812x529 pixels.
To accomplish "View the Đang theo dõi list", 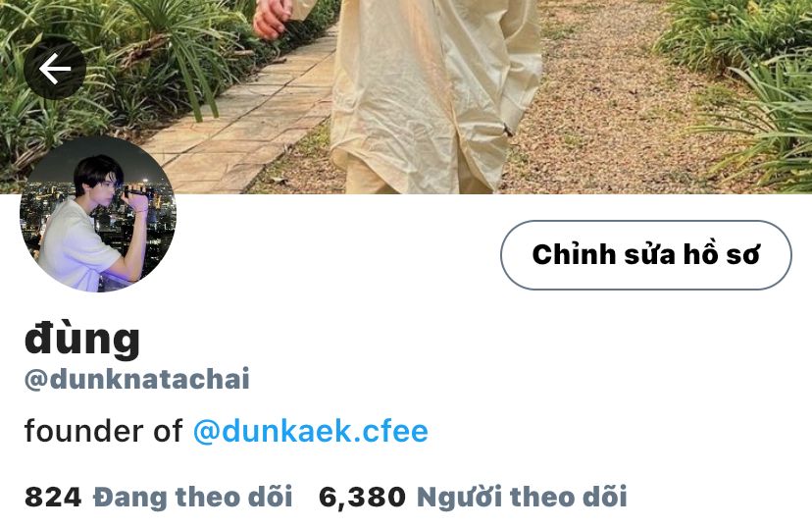I will pyautogui.click(x=192, y=497).
